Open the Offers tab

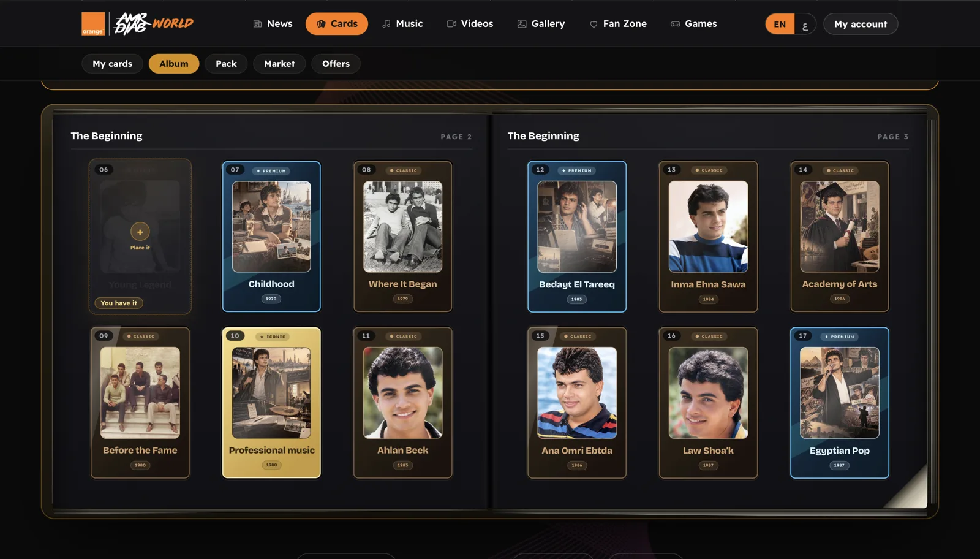pos(336,64)
